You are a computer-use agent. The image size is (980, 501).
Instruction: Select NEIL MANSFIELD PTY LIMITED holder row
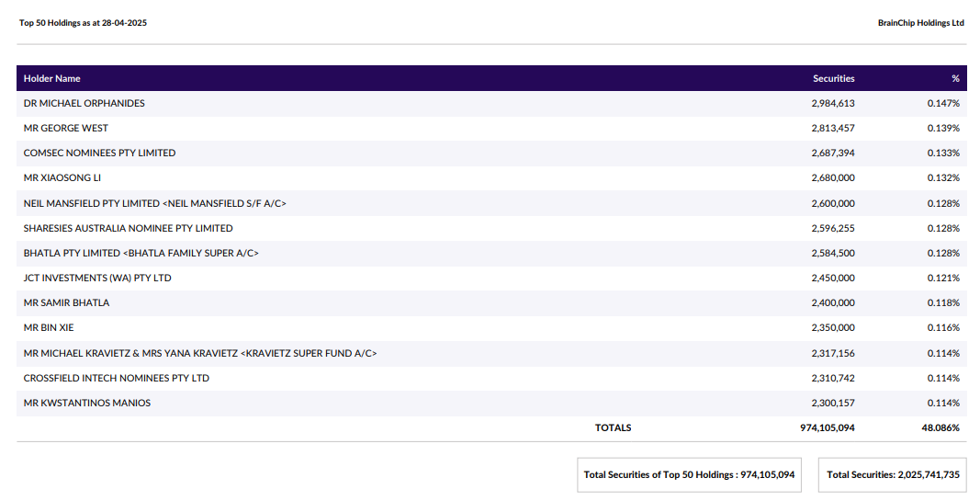pos(161,203)
